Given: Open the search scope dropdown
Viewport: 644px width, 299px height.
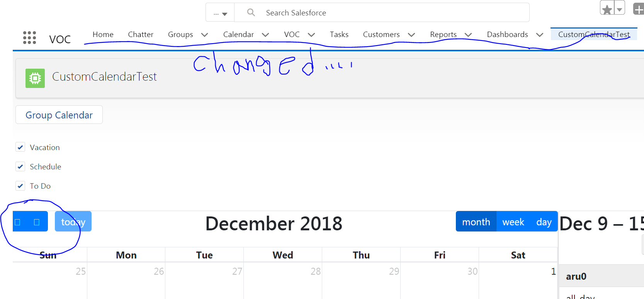Looking at the screenshot, I should 220,14.
